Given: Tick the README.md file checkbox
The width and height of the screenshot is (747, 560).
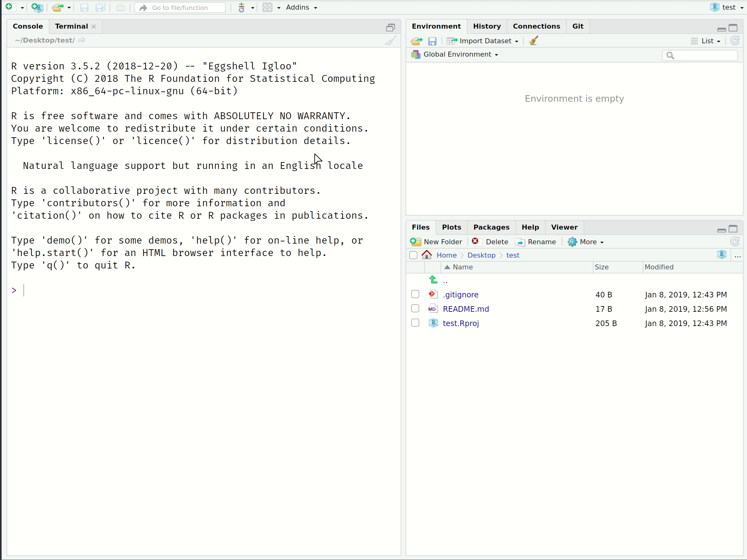Looking at the screenshot, I should [x=415, y=309].
